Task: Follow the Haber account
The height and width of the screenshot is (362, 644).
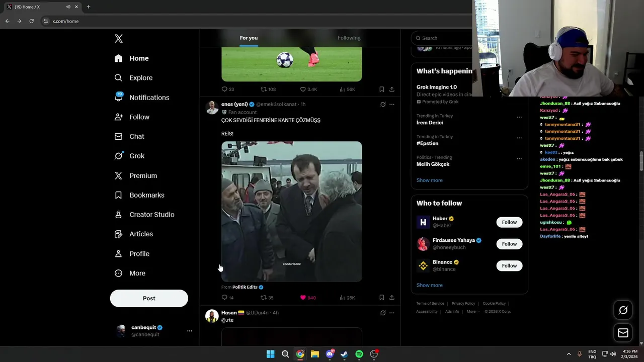Action: click(x=509, y=222)
